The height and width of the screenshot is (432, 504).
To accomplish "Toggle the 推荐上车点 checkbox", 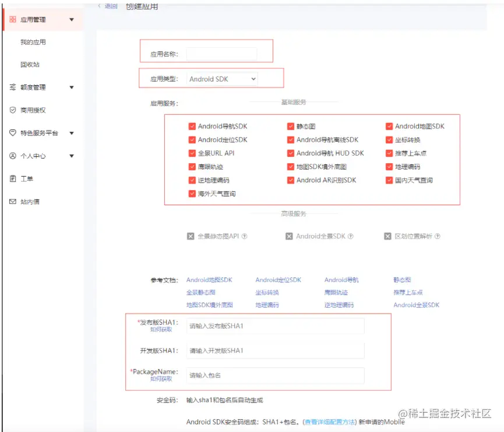I will pyautogui.click(x=389, y=153).
